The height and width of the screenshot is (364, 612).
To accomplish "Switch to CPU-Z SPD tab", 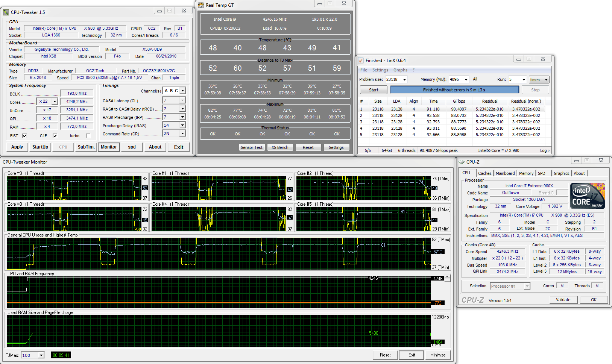I will (x=542, y=173).
